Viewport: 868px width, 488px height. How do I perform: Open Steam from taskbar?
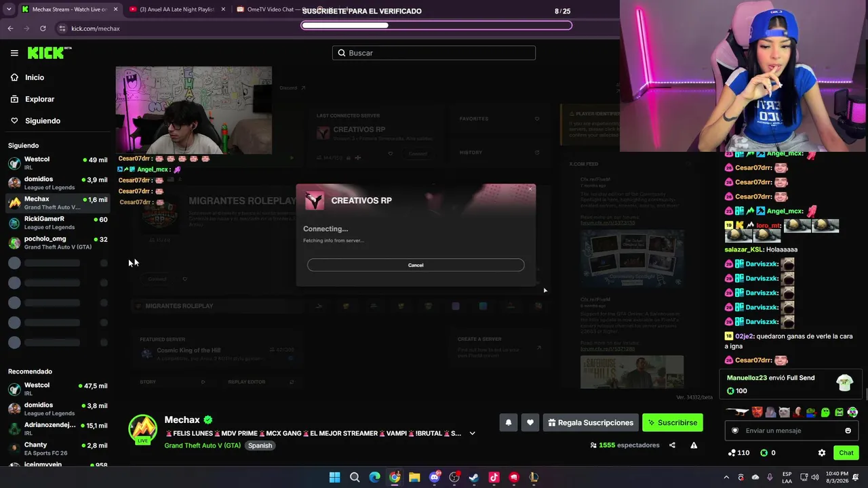coord(474,477)
